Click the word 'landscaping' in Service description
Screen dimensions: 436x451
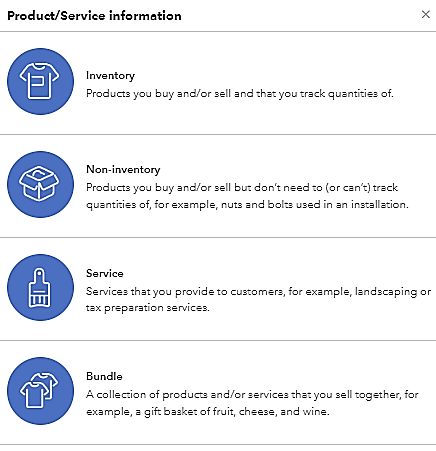click(386, 292)
